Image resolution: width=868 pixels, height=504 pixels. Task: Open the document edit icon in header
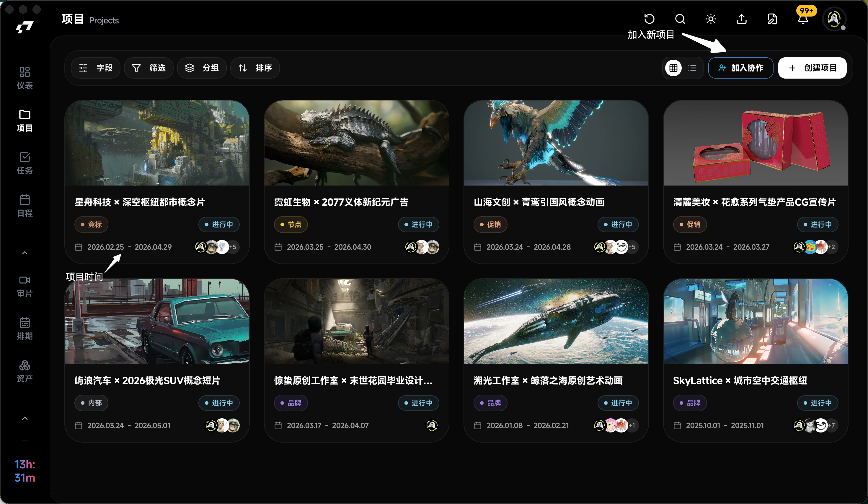(772, 19)
